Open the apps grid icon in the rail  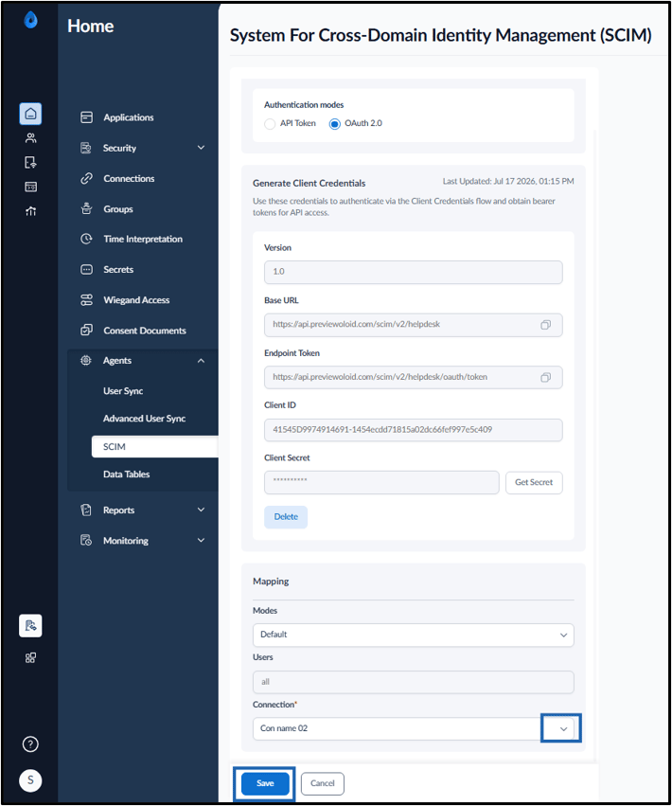point(31,658)
